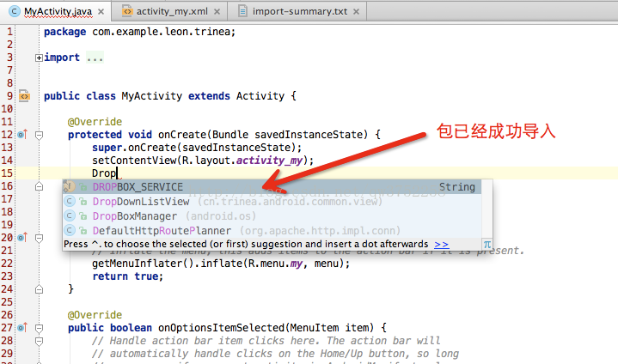
Task: Click 'onOptionsItemSelected' method name on line 27
Action: (222, 328)
